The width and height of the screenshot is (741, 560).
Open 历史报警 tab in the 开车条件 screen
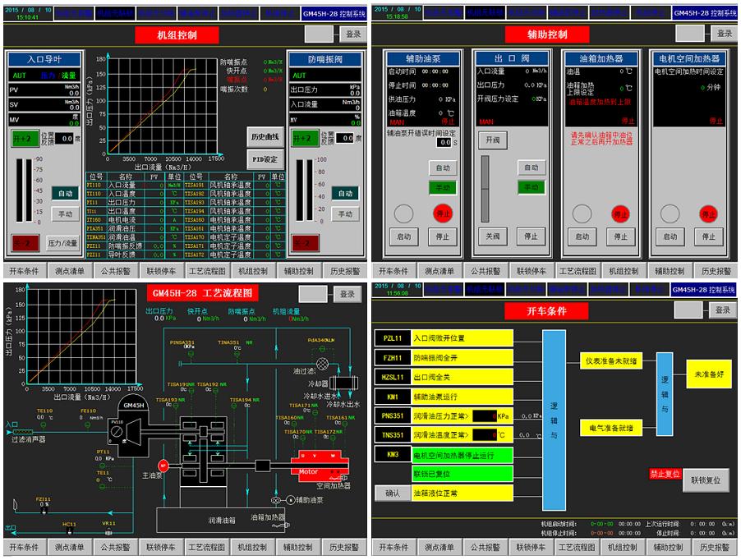pyautogui.click(x=713, y=548)
